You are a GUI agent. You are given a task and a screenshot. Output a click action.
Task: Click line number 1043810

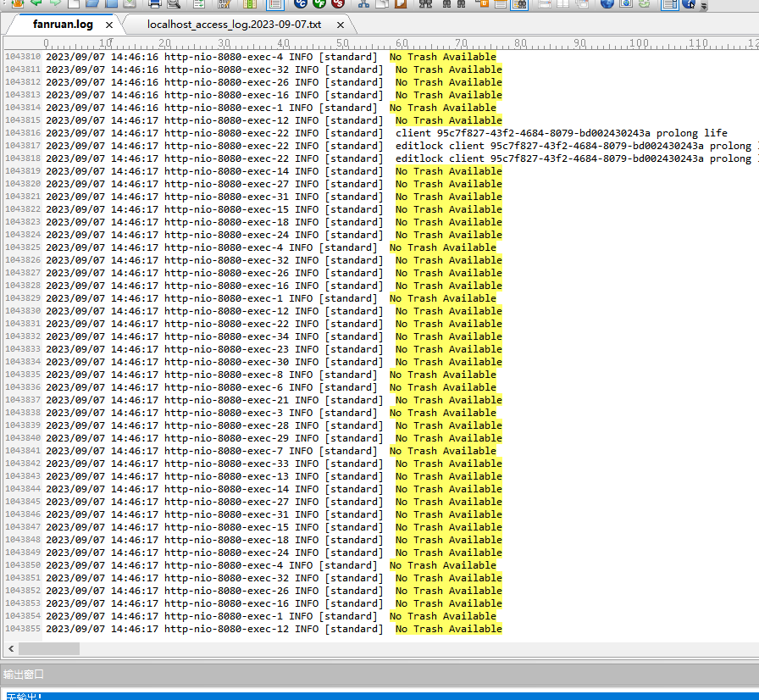click(x=23, y=57)
